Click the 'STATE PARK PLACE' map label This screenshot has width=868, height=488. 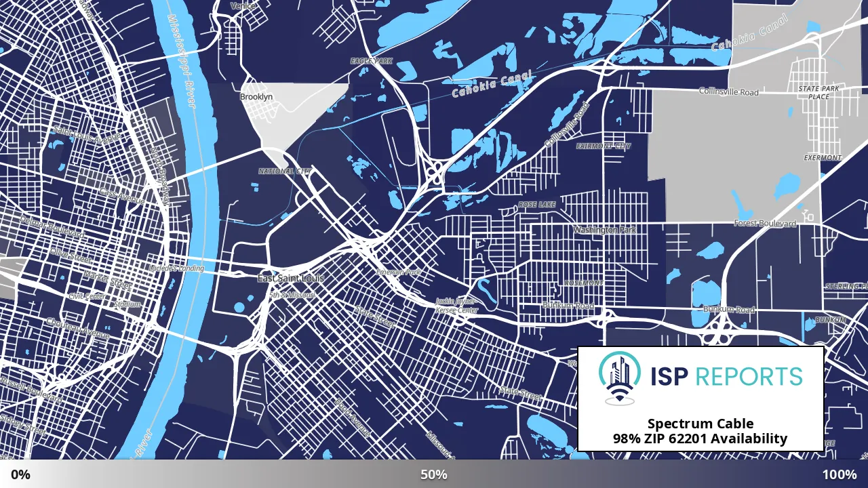(818, 92)
